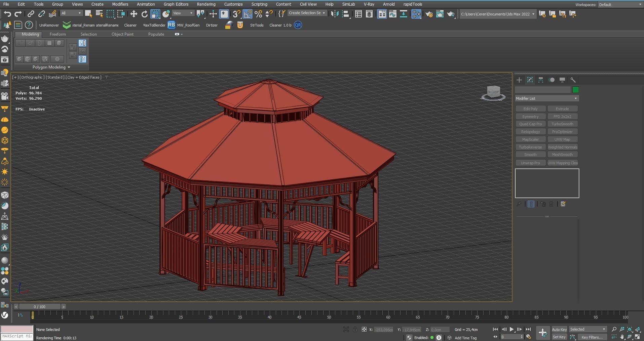Open the Create Selection Set dropdown
Image resolution: width=644 pixels, height=341 pixels.
(x=307, y=13)
